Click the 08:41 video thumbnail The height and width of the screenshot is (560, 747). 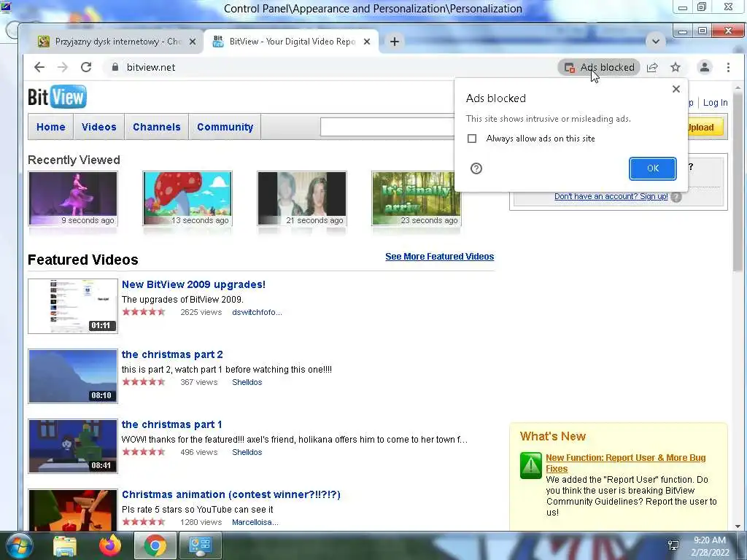[73, 446]
